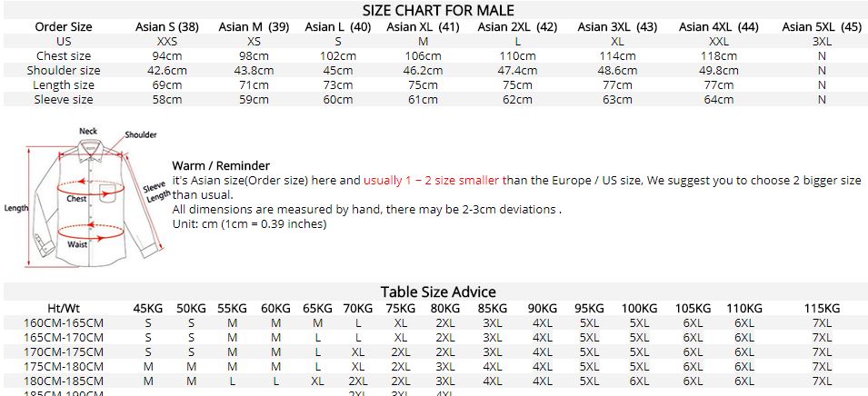
Task: Select the 160CM-165CM height row
Action: tap(434, 323)
